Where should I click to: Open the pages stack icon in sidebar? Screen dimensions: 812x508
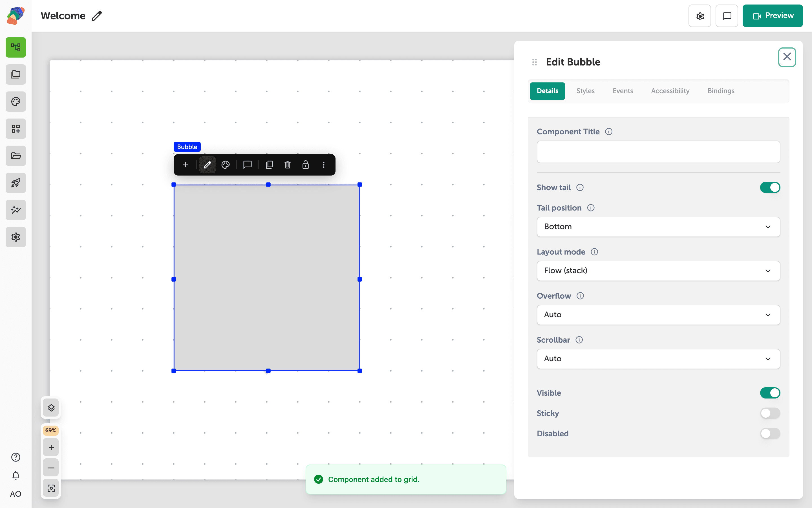tap(16, 74)
